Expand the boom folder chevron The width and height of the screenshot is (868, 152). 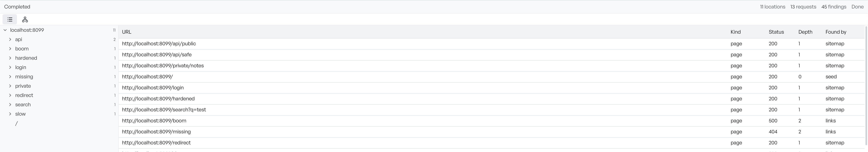(10, 49)
